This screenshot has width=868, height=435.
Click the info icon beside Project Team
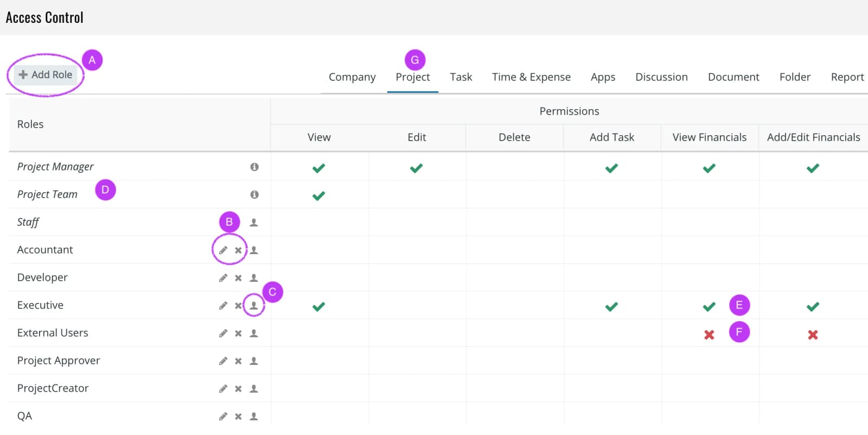coord(254,194)
